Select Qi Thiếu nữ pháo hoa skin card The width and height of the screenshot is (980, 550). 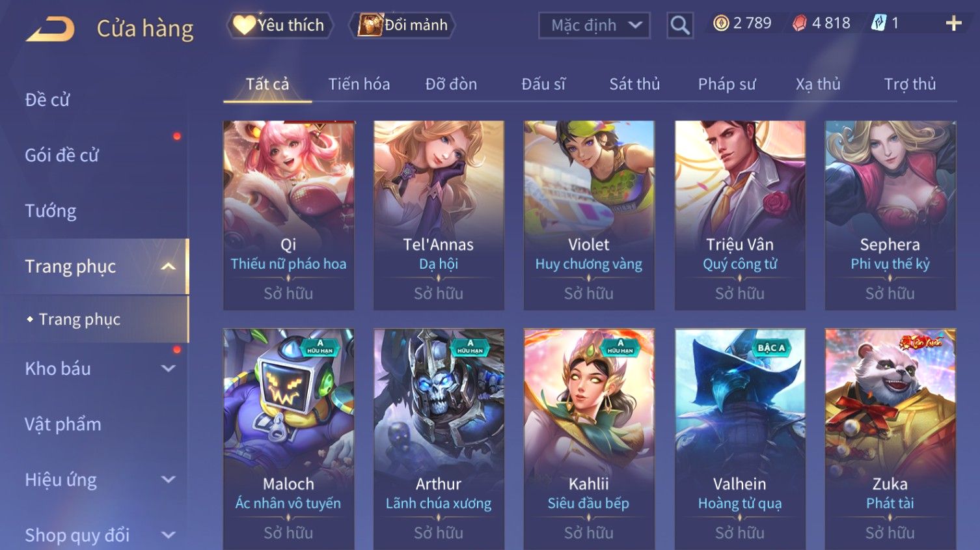[288, 215]
